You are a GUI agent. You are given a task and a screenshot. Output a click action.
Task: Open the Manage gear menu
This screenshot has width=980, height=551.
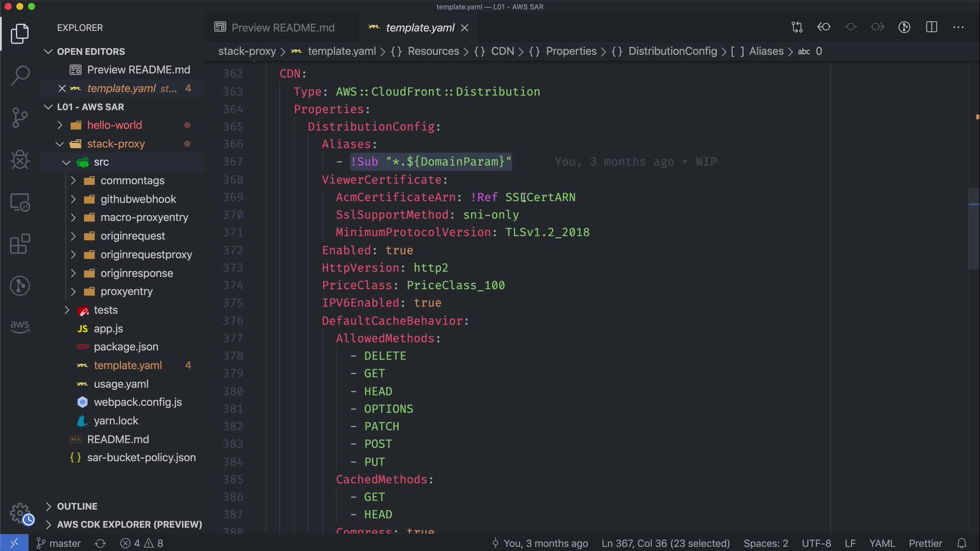pyautogui.click(x=20, y=513)
